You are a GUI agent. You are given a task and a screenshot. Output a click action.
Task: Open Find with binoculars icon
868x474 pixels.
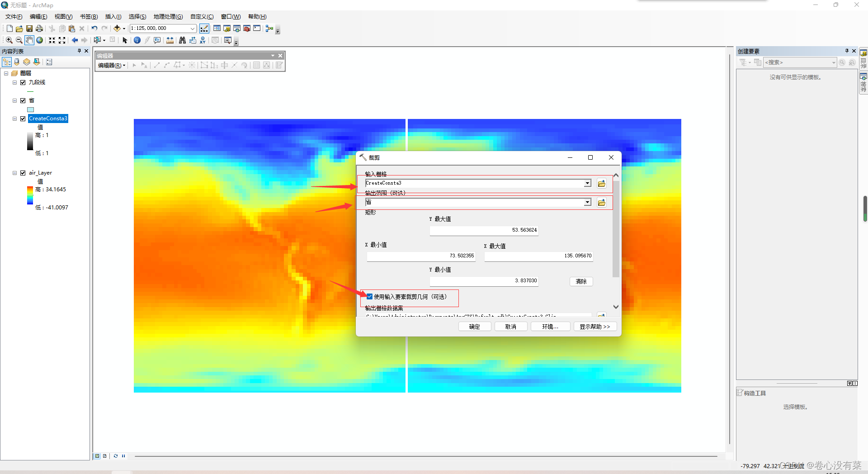(182, 40)
